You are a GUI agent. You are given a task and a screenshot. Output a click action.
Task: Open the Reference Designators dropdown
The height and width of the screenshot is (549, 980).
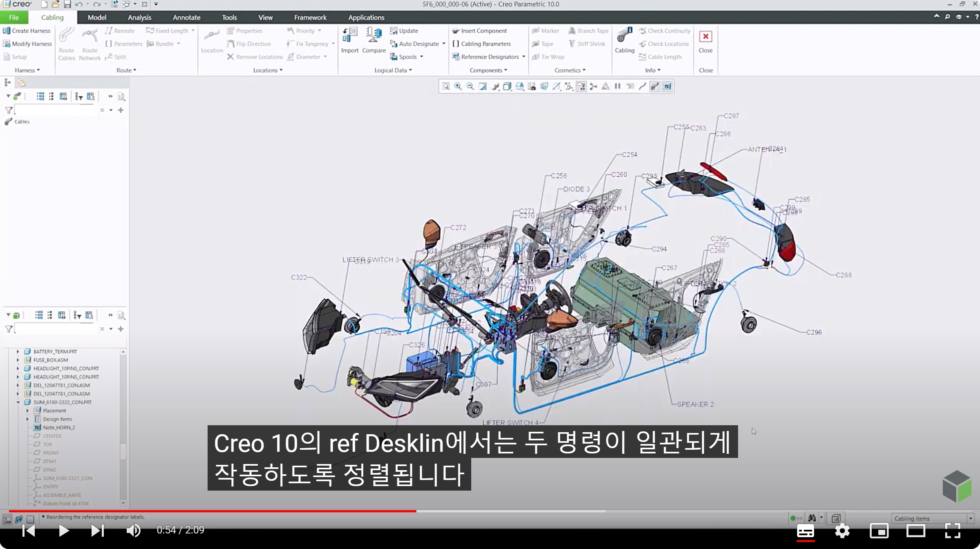pyautogui.click(x=524, y=57)
